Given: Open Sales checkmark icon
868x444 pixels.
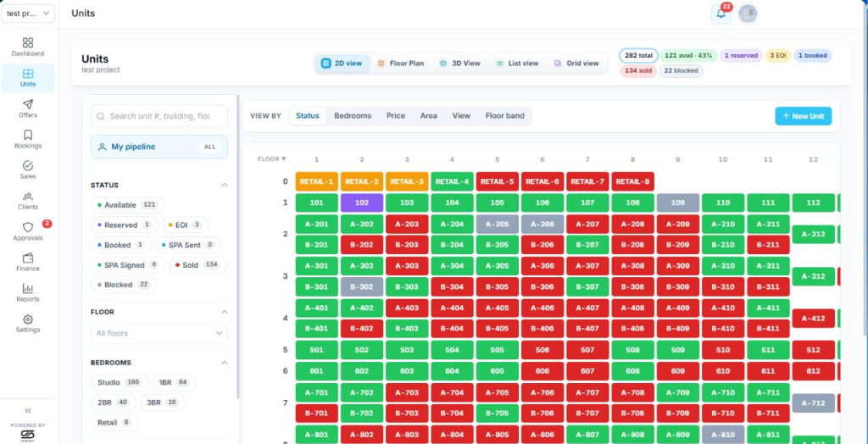Looking at the screenshot, I should (28, 165).
